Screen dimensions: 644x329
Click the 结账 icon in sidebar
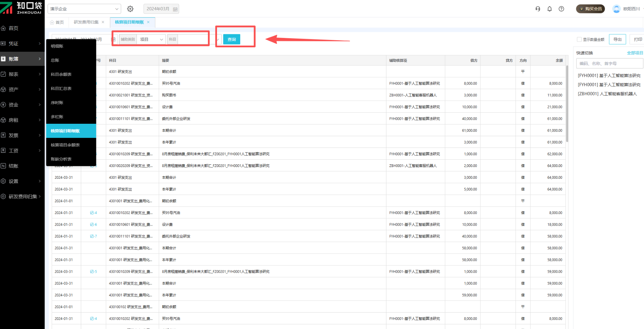pyautogui.click(x=4, y=166)
